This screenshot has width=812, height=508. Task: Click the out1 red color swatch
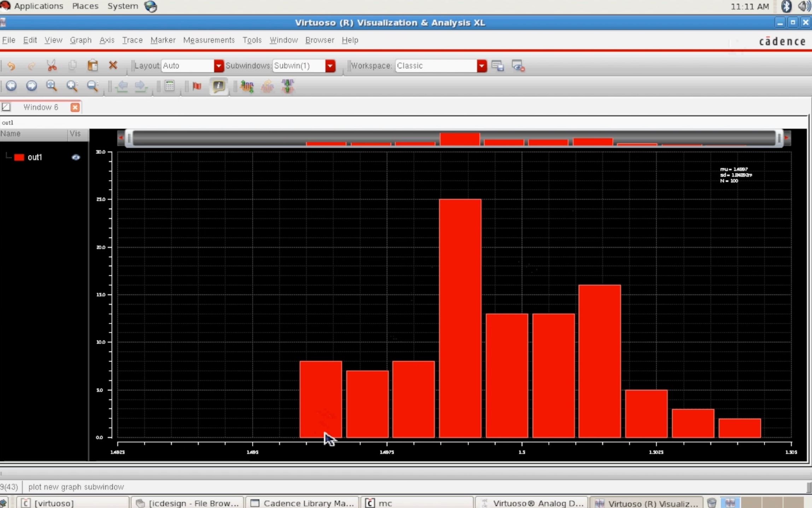[19, 157]
